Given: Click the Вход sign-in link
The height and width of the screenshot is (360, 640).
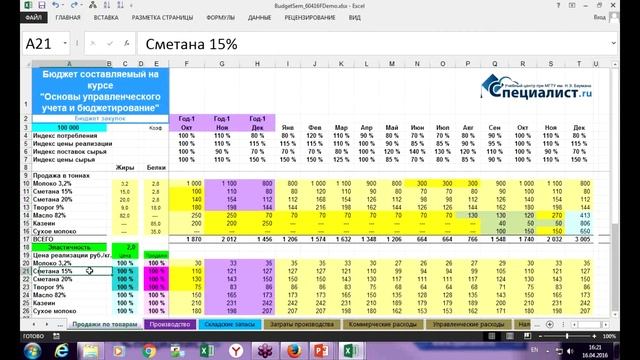Looking at the screenshot, I should [599, 18].
